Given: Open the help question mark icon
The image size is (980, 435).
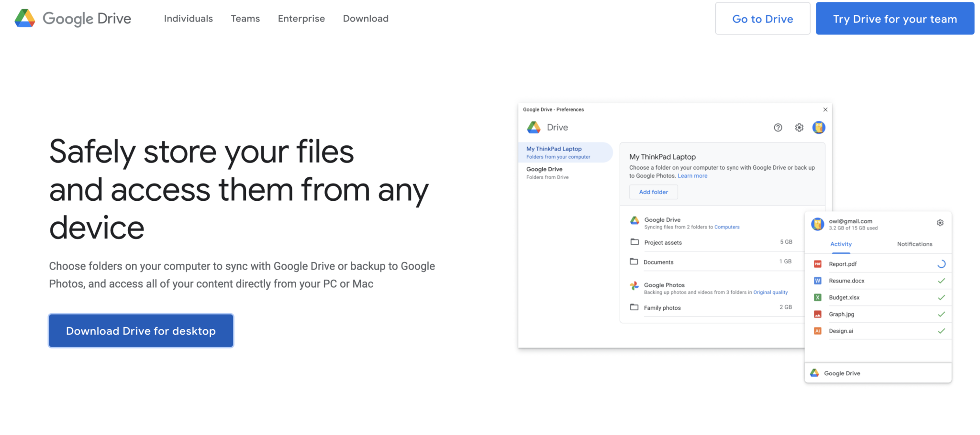Looking at the screenshot, I should click(778, 127).
